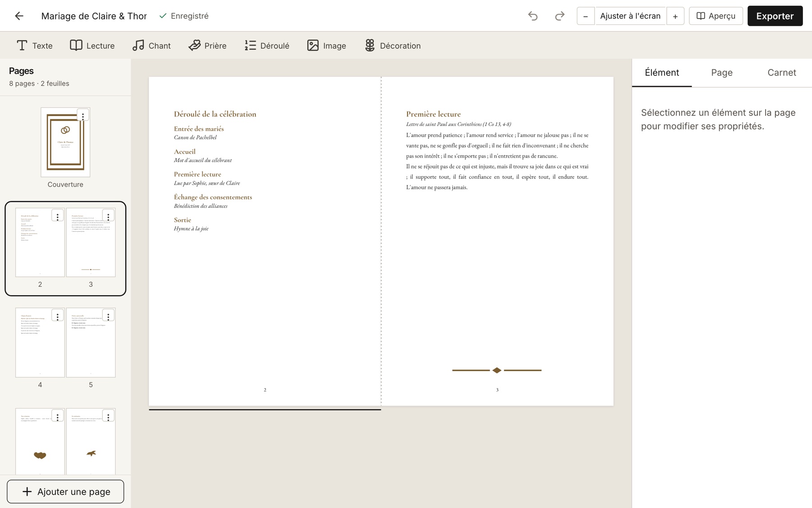
Task: Select page 5 thumbnail
Action: [x=91, y=343]
